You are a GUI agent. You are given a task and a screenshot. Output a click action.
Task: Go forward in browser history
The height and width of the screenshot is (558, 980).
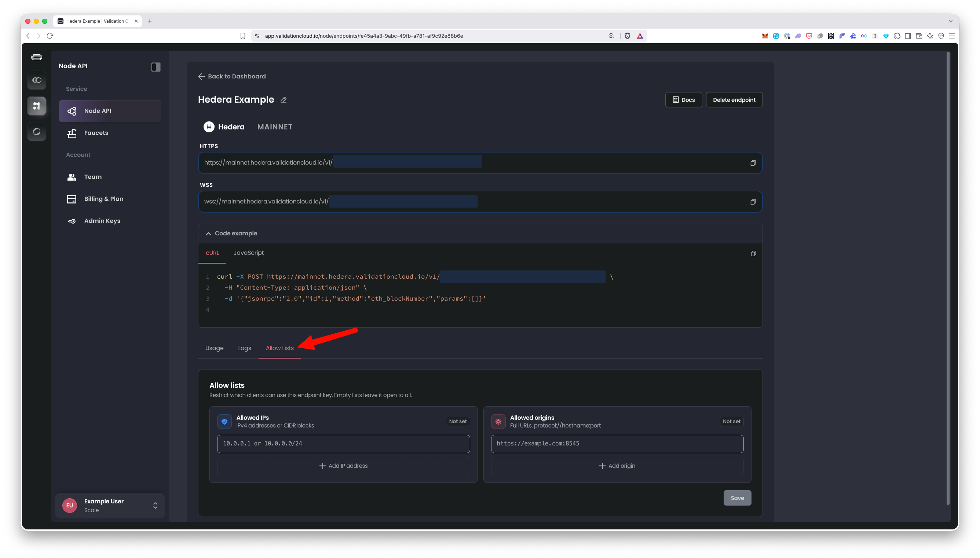click(39, 36)
